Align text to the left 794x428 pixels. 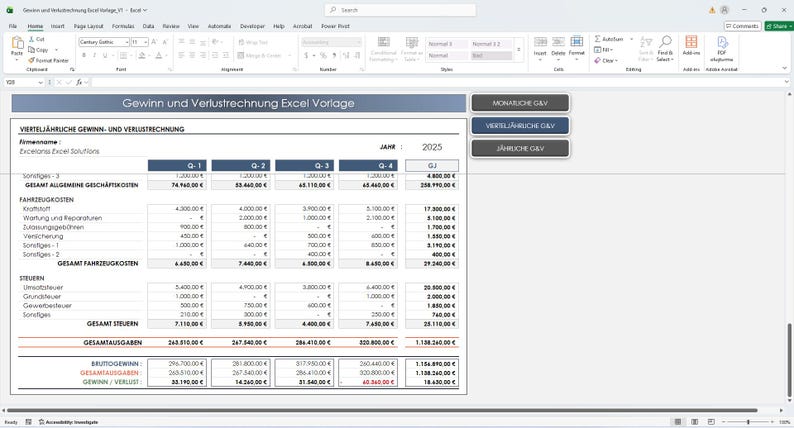181,55
